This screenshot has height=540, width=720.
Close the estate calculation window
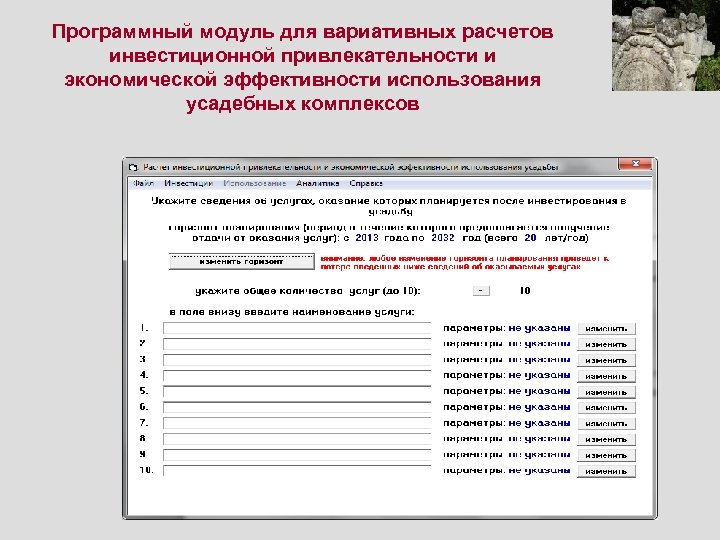(635, 164)
